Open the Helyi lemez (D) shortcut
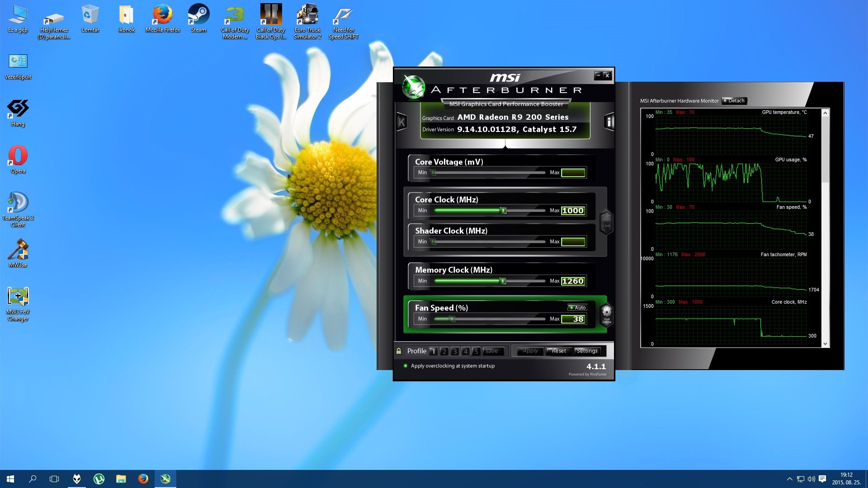The width and height of the screenshot is (868, 488). click(x=54, y=23)
